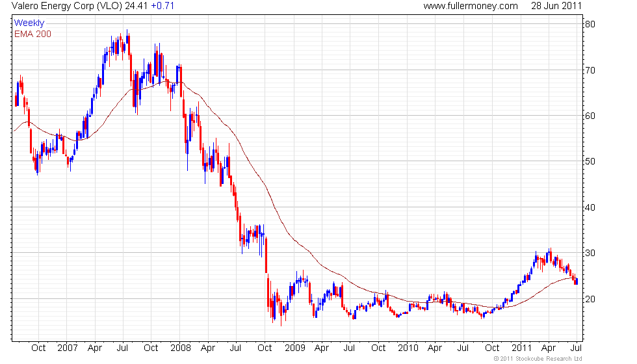Image resolution: width=637 pixels, height=364 pixels.
Task: Click the 20 price axis label
Action: [x=590, y=299]
